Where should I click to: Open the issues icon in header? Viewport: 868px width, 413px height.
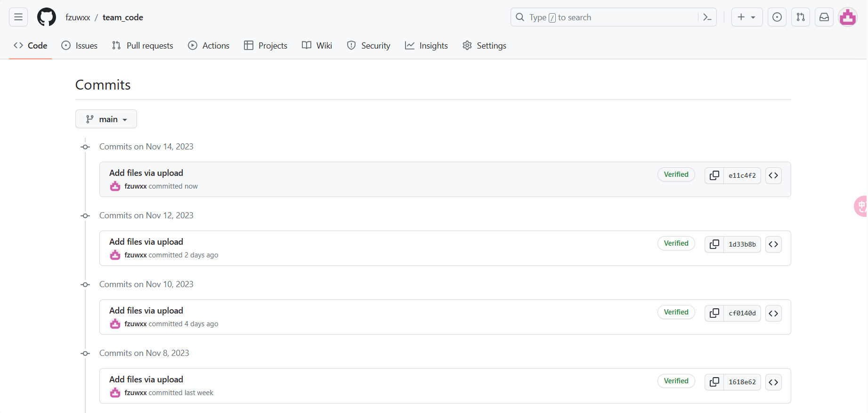coord(777,17)
